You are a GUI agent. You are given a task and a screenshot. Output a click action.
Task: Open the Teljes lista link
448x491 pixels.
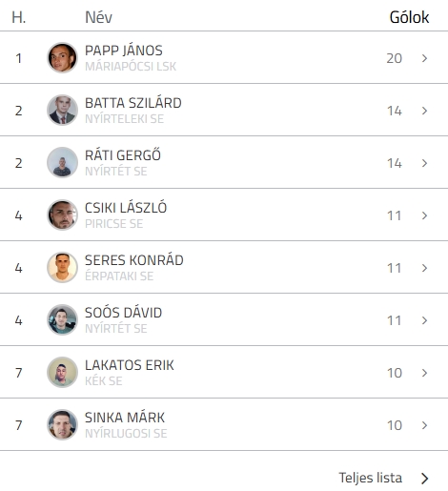pos(371,478)
